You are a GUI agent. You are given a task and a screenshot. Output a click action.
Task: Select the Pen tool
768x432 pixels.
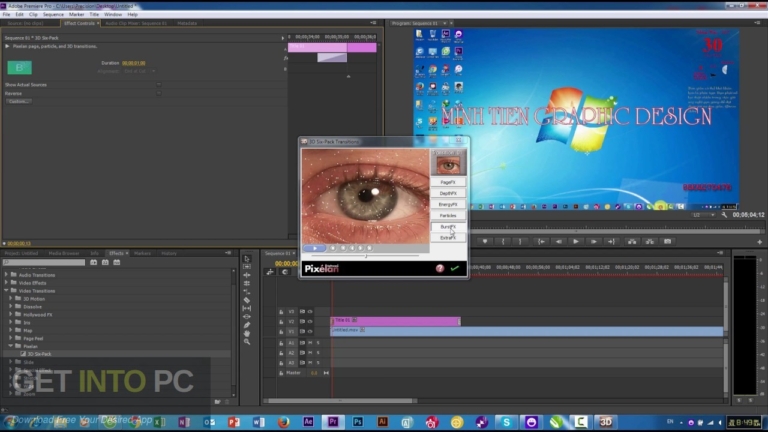tap(247, 325)
